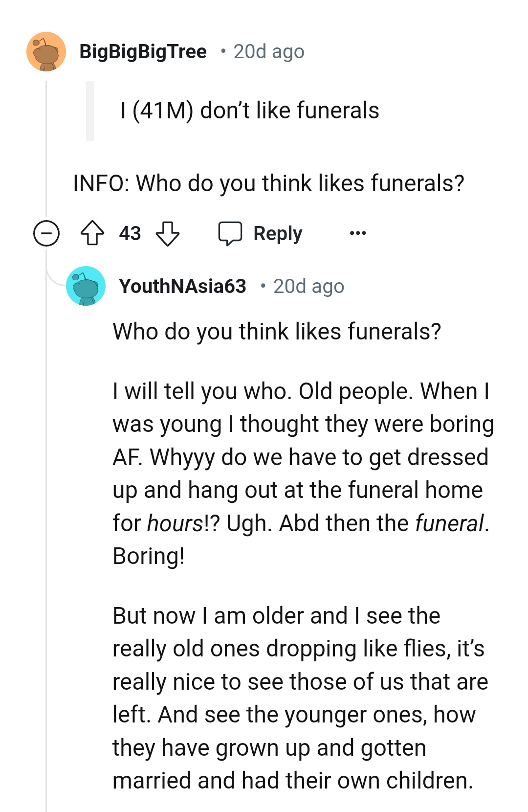
Task: Collapse replies using the thread line
Action: click(46, 147)
